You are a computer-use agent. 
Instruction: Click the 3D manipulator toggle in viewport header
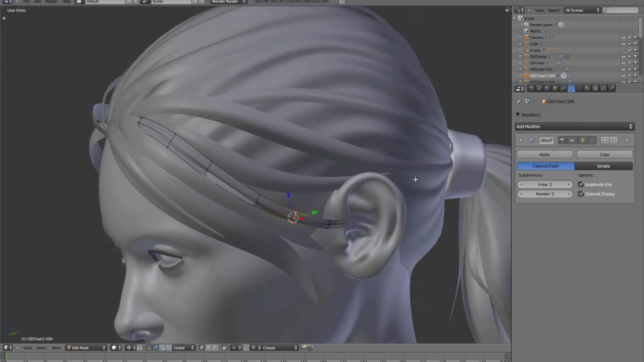pyautogui.click(x=148, y=347)
